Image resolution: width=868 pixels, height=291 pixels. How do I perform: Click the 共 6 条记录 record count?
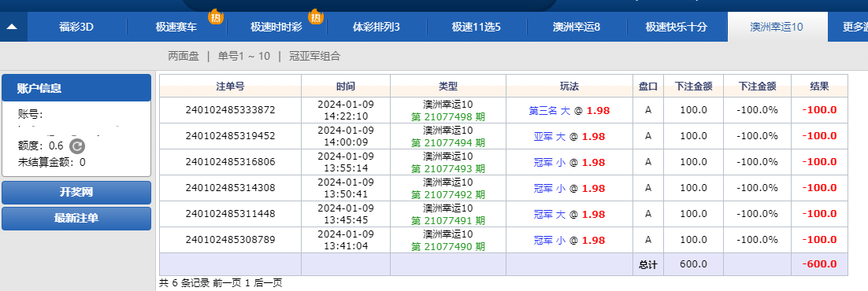pos(184,283)
